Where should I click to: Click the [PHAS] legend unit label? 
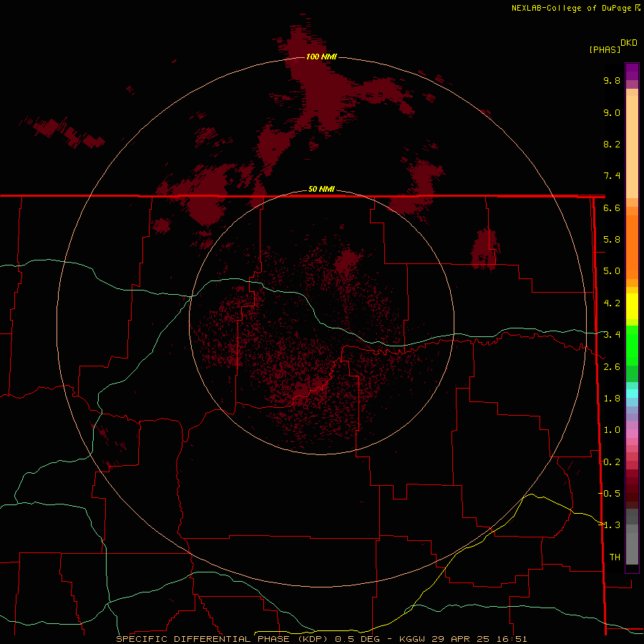click(605, 49)
